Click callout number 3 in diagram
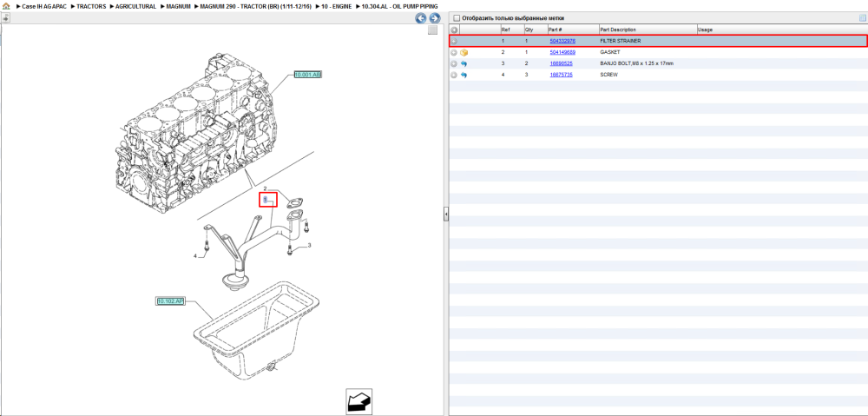The height and width of the screenshot is (416, 868). pos(309,245)
